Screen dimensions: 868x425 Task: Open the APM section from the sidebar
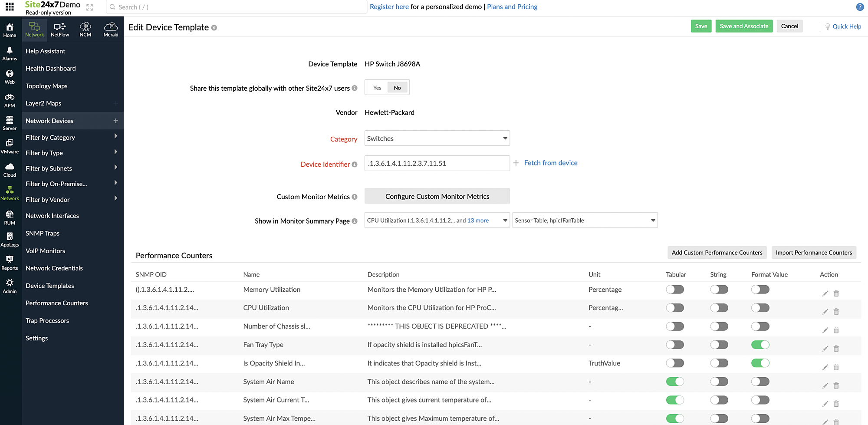click(9, 100)
